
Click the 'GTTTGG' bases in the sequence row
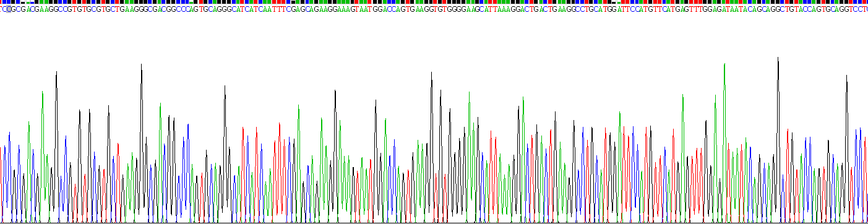tap(698, 9)
